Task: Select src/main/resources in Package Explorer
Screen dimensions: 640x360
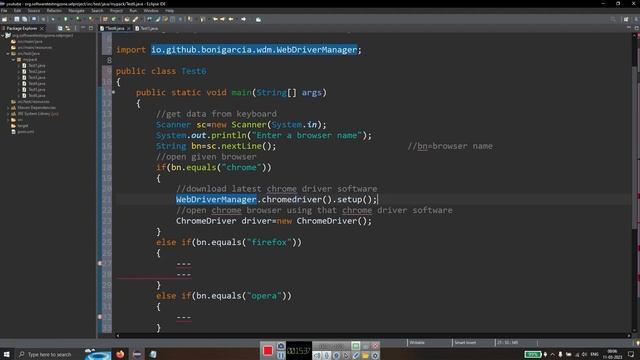Action: point(34,48)
